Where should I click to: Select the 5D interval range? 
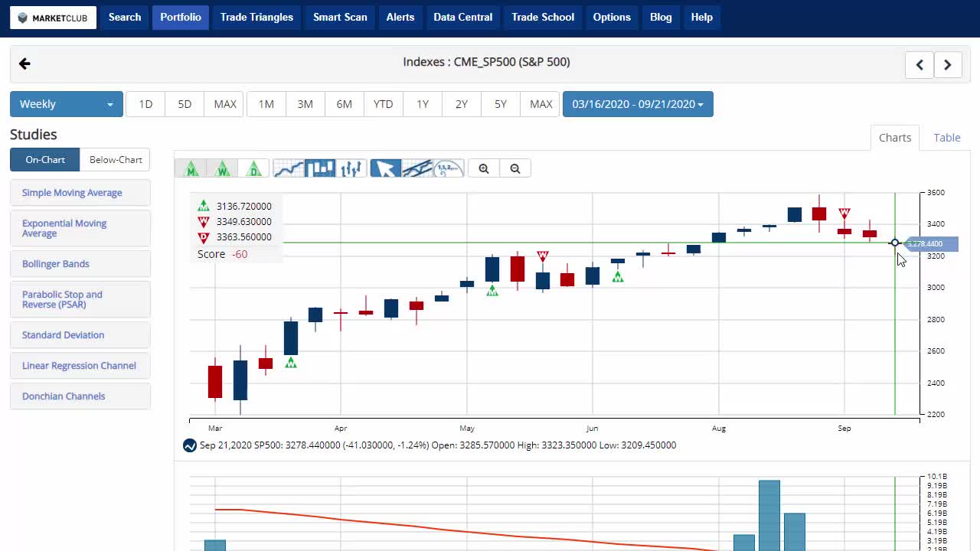(x=185, y=104)
